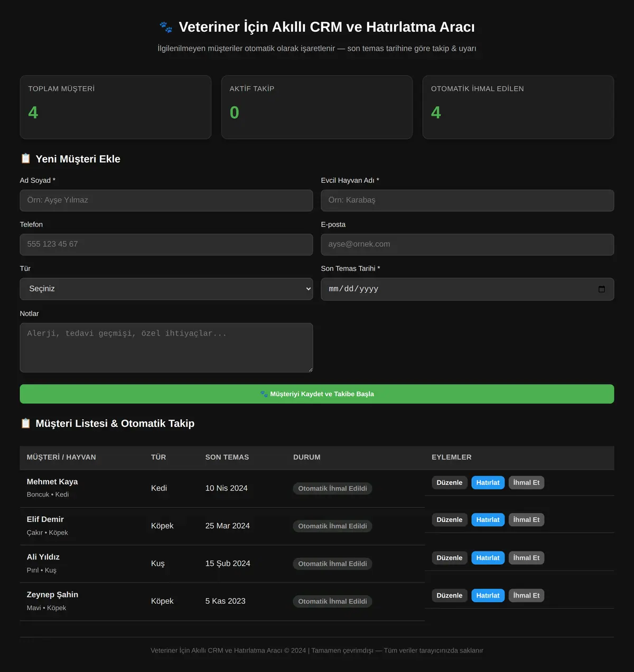Click the AKTİF TAKİP stat card

(x=317, y=107)
